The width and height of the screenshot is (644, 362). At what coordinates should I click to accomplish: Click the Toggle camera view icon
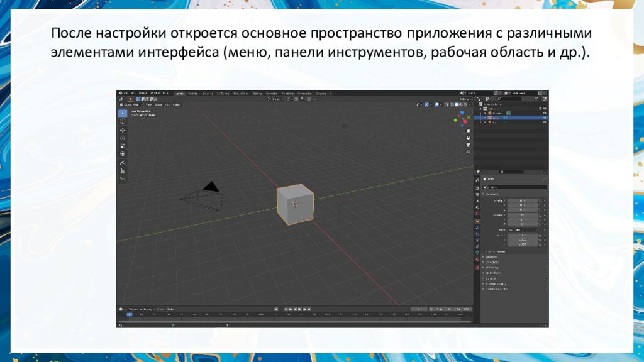tap(468, 144)
